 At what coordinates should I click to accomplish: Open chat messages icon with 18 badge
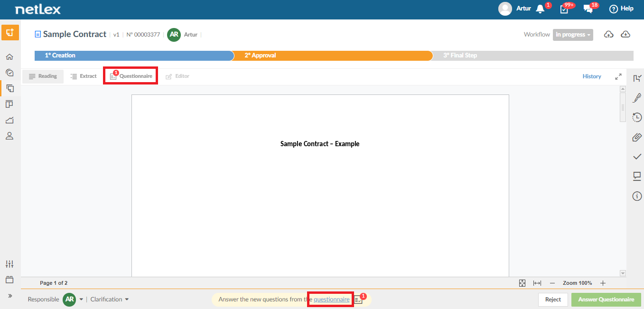tap(588, 9)
